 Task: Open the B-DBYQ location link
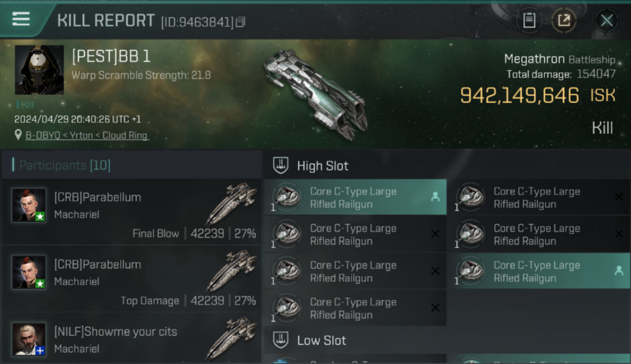86,135
